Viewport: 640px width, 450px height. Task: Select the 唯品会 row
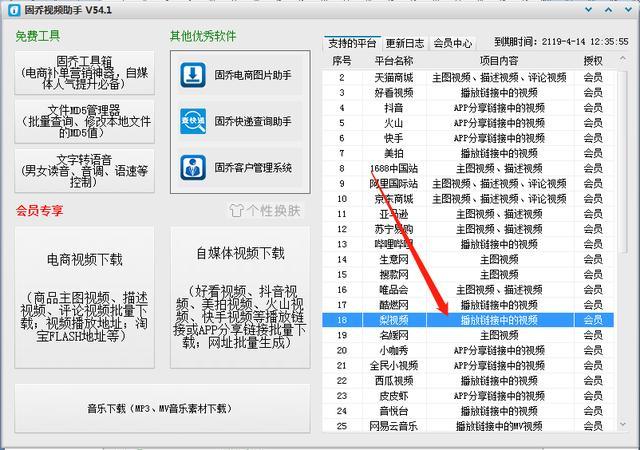point(468,290)
